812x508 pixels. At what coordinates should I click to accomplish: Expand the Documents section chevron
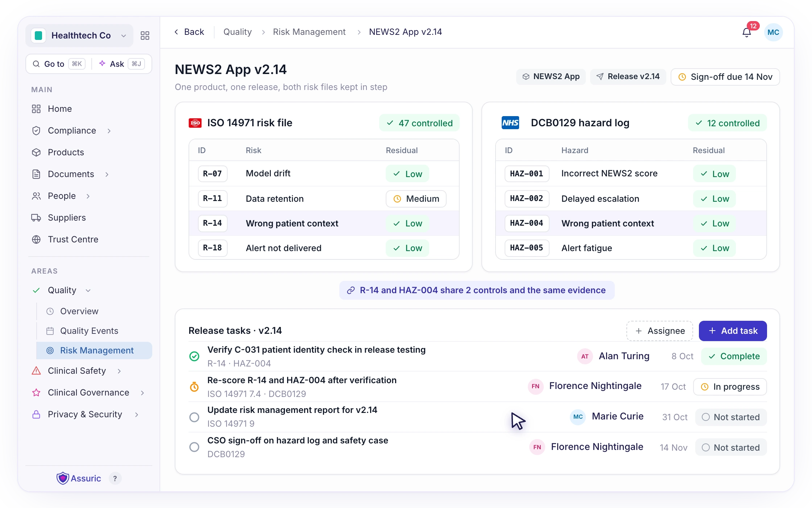tap(107, 174)
